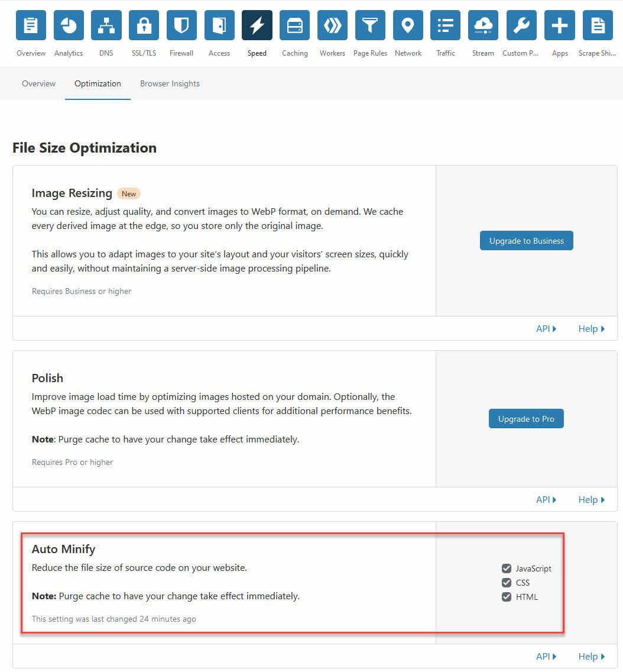Go to the DNS network icon

pos(106,25)
